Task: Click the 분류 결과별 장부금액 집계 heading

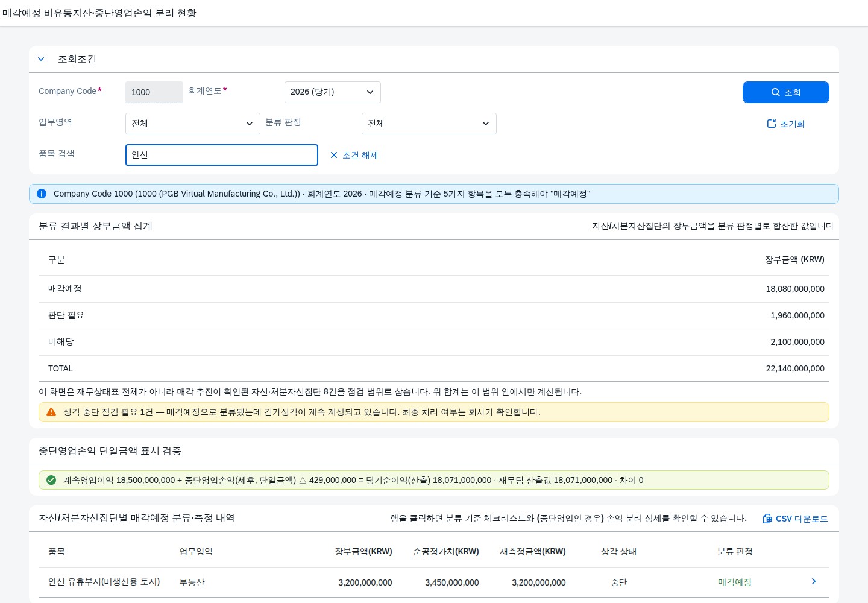Action: click(x=95, y=226)
